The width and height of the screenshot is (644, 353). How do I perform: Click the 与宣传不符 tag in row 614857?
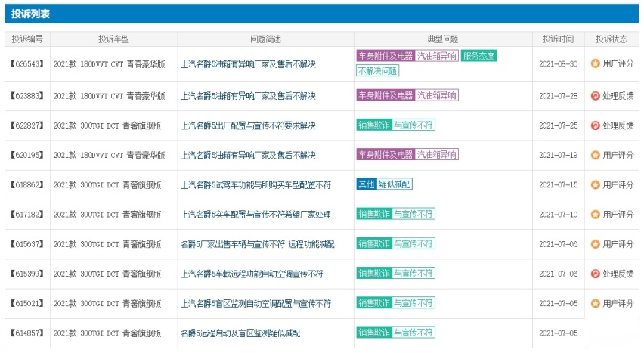point(413,333)
